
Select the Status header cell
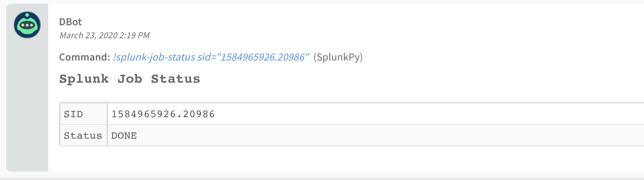pos(83,136)
